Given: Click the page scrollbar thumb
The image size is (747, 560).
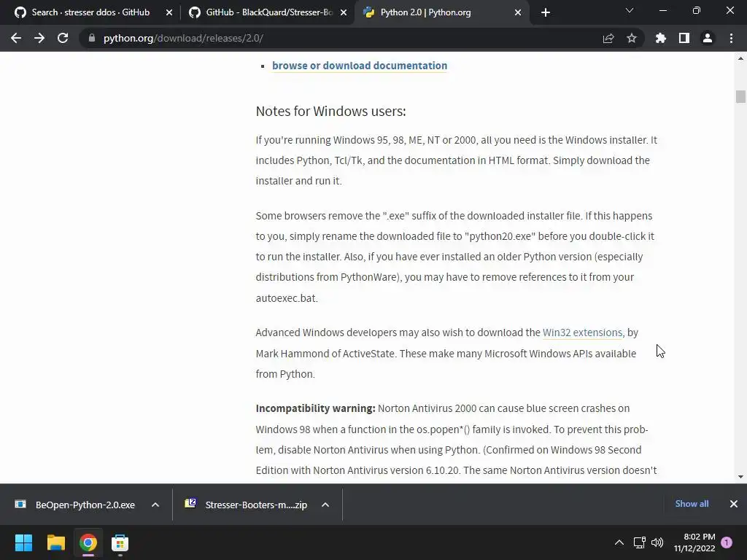Looking at the screenshot, I should click(740, 96).
